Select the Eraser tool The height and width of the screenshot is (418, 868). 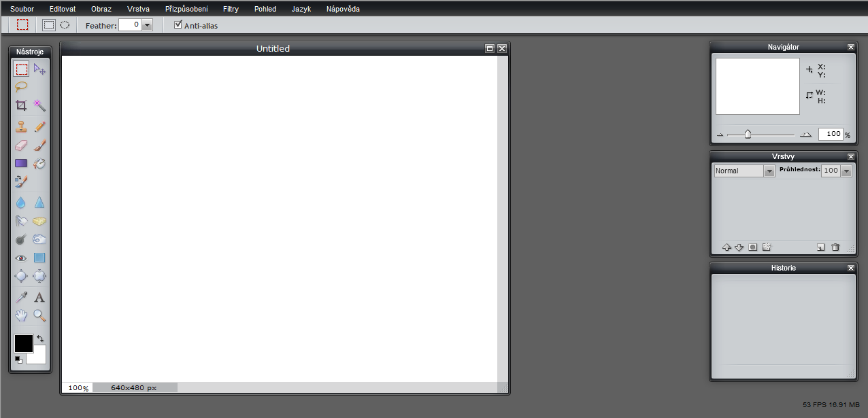(22, 145)
